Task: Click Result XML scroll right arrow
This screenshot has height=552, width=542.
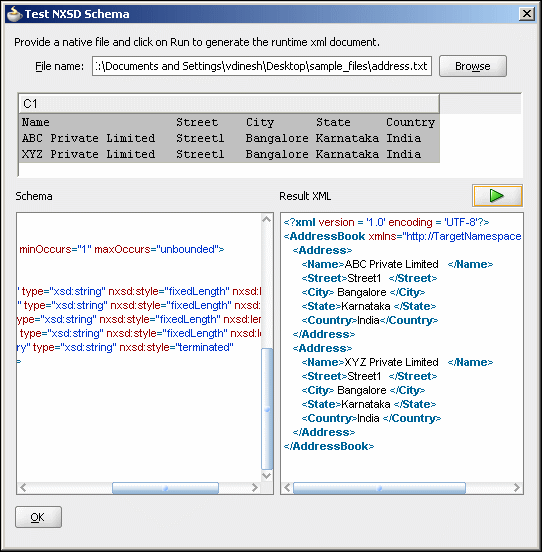Action: coord(517,488)
